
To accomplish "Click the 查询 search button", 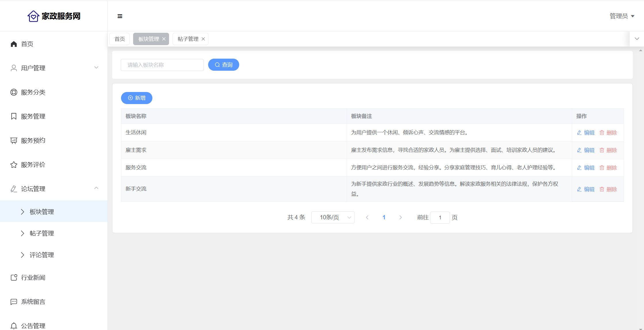I will [x=223, y=65].
